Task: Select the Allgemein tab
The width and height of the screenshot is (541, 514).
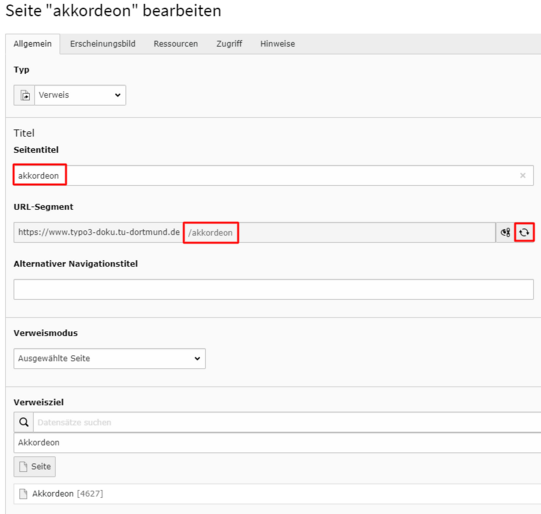Action: pos(32,44)
